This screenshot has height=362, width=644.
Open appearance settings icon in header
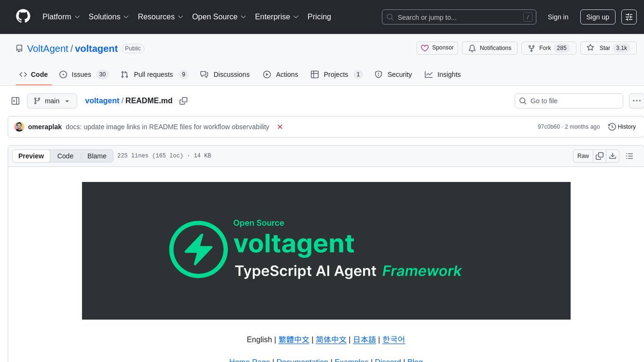point(629,17)
